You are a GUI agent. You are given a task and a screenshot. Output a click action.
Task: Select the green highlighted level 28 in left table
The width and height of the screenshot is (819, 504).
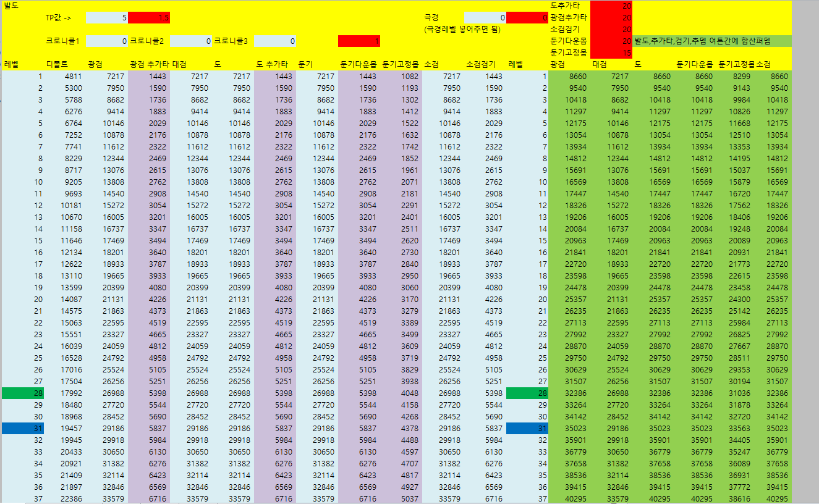tap(23, 393)
